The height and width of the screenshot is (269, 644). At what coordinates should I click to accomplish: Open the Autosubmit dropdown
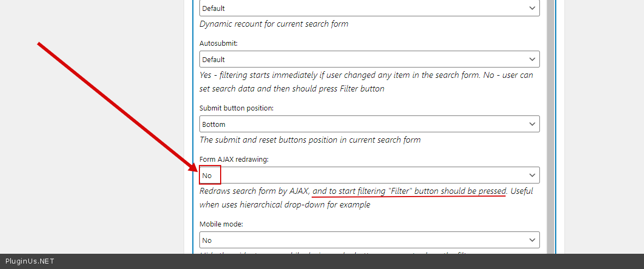360,59
